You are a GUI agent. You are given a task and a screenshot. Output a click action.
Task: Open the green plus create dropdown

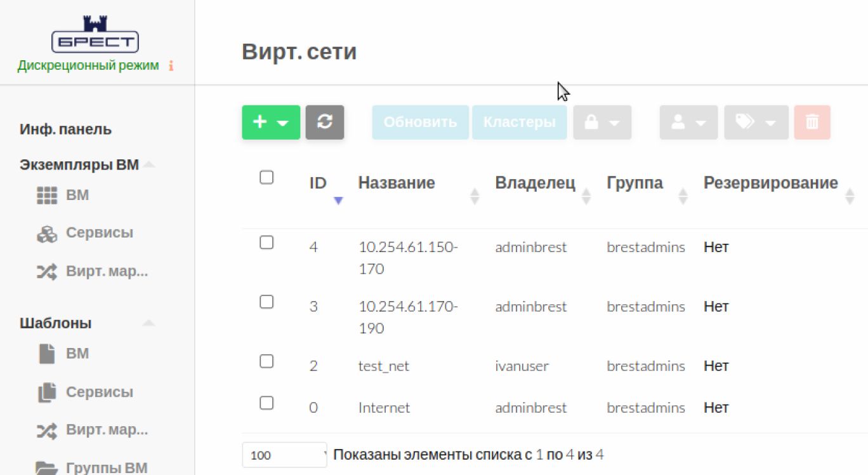[x=271, y=122]
